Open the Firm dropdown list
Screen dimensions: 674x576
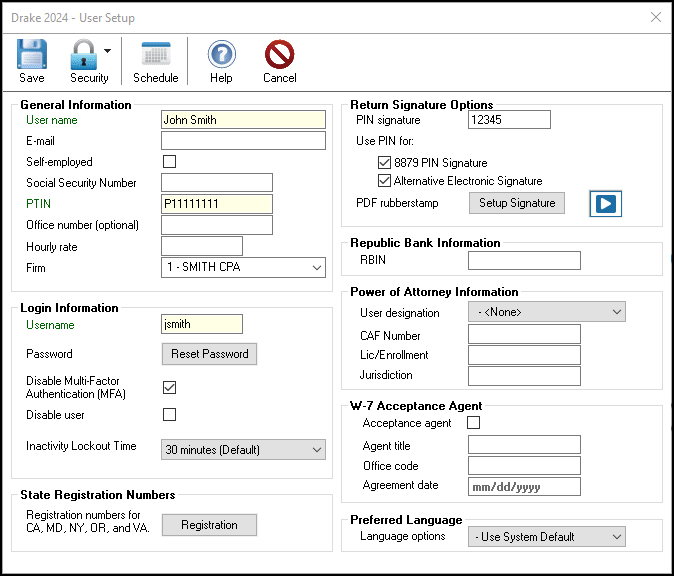click(243, 267)
